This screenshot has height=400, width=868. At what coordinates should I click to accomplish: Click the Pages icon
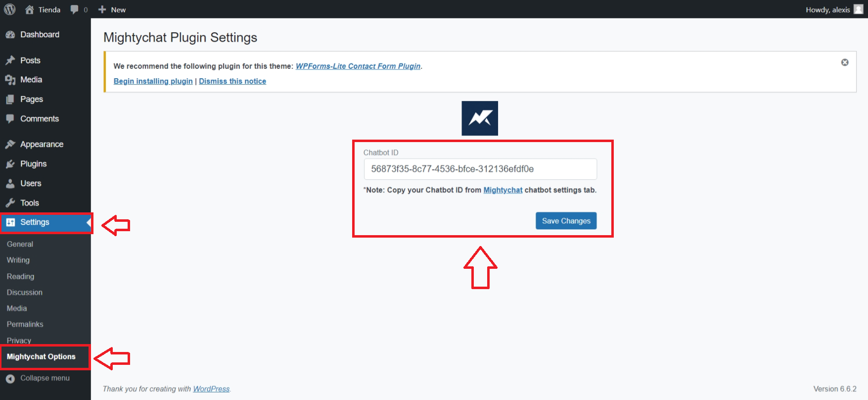[10, 100]
